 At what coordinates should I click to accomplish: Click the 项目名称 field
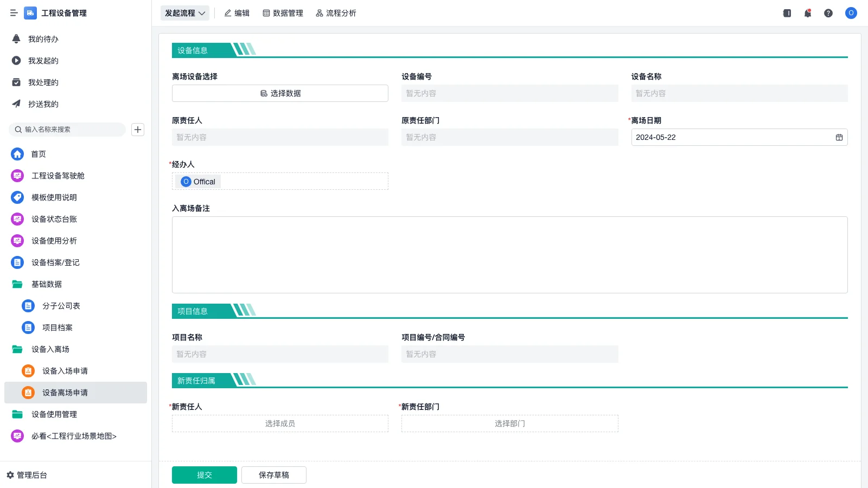tap(280, 354)
